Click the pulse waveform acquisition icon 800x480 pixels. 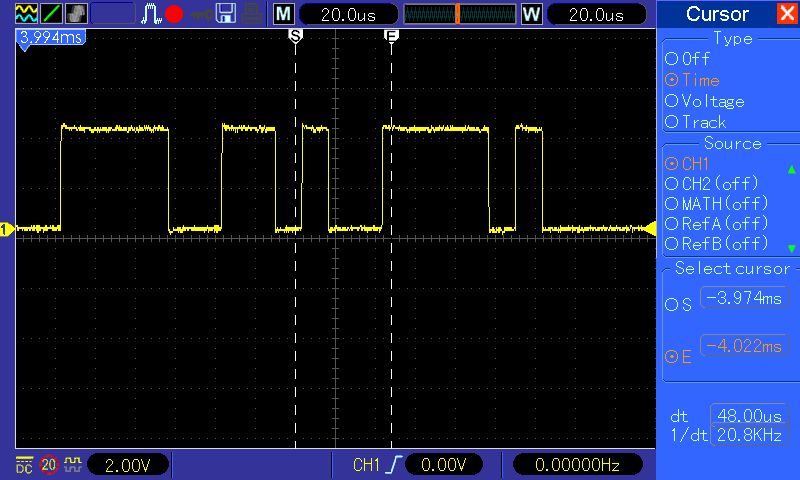click(151, 14)
